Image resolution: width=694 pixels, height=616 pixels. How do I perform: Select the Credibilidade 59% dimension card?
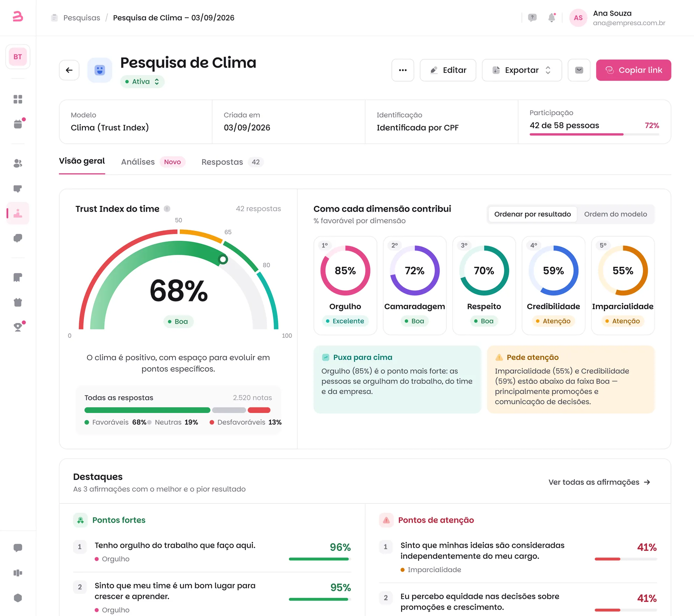coord(553,285)
